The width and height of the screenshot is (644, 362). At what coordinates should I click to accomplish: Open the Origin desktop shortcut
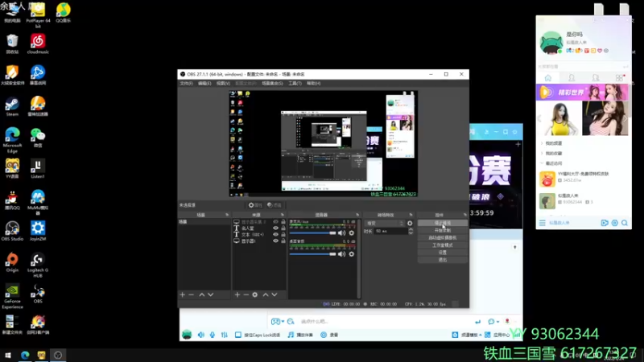12,262
